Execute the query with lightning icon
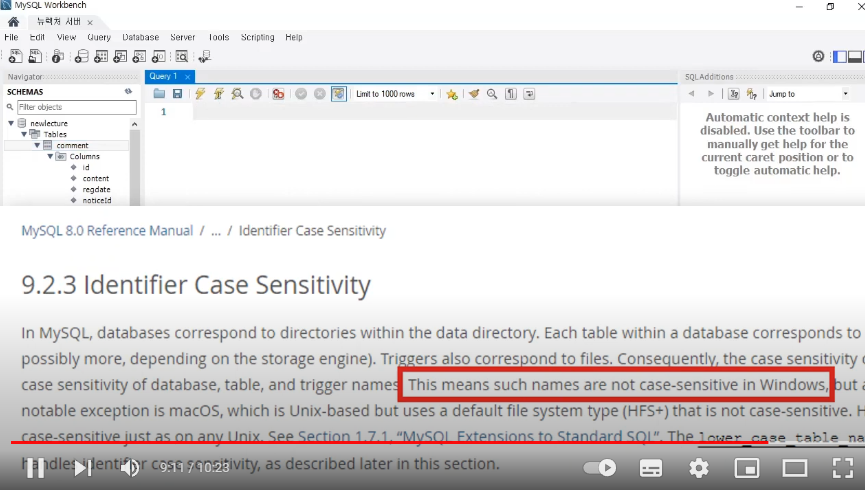This screenshot has width=865, height=490. 200,94
